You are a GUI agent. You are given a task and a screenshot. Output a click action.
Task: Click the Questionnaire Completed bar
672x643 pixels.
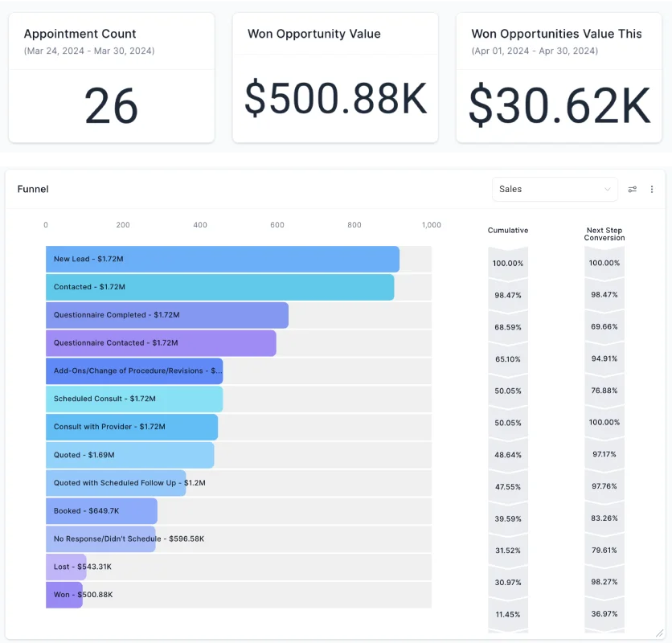click(166, 315)
